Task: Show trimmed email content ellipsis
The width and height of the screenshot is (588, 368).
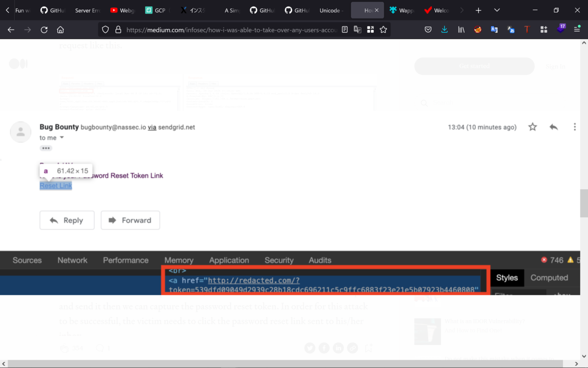Action: (46, 148)
